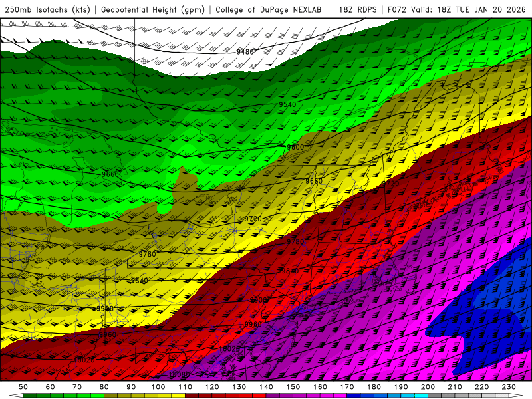Click the 180 label on the color scale
Screen dimensions: 532x399
pyautogui.click(x=374, y=387)
